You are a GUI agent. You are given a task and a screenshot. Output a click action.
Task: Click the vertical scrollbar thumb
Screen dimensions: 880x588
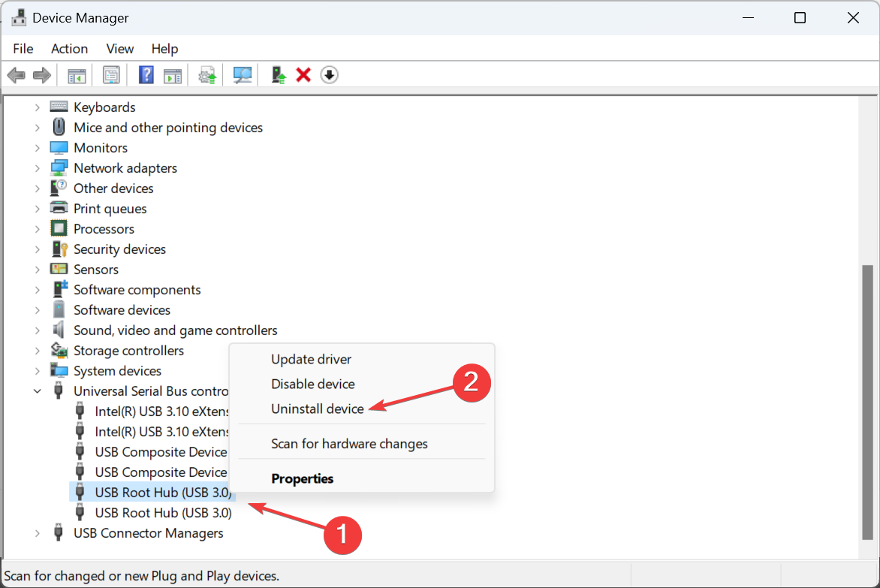[868, 402]
